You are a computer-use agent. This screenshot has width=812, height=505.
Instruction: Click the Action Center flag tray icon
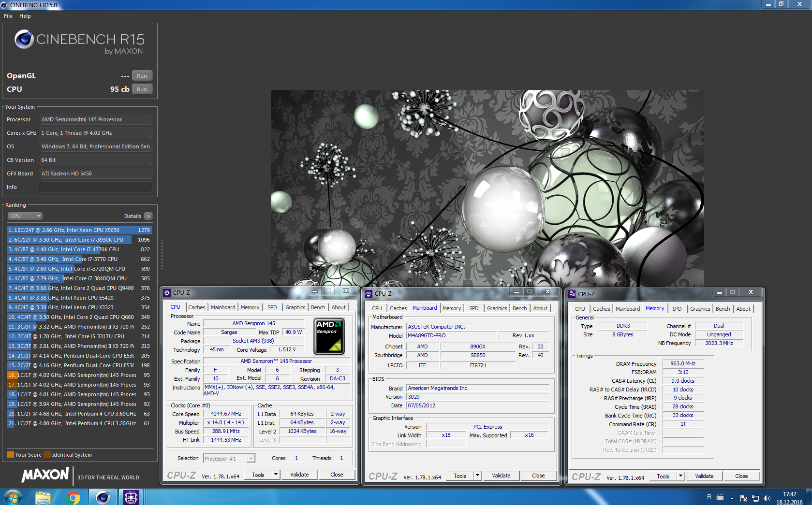coord(744,498)
